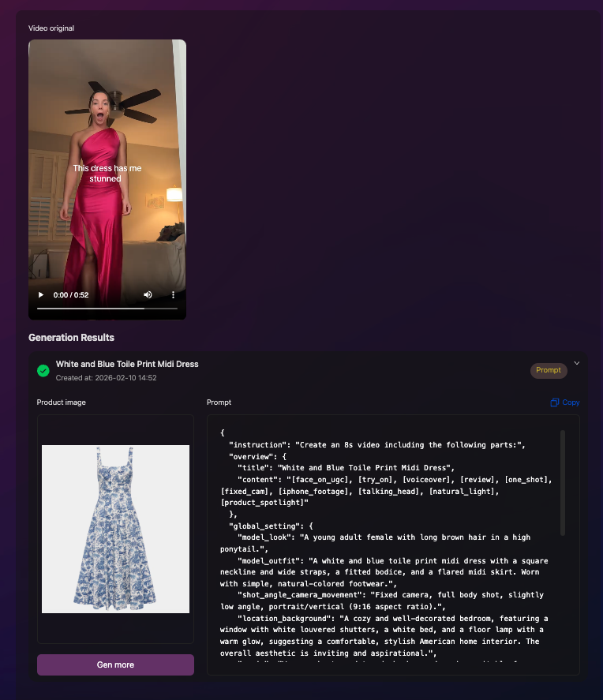
Task: Open the video three-dot options menu
Action: 173,294
